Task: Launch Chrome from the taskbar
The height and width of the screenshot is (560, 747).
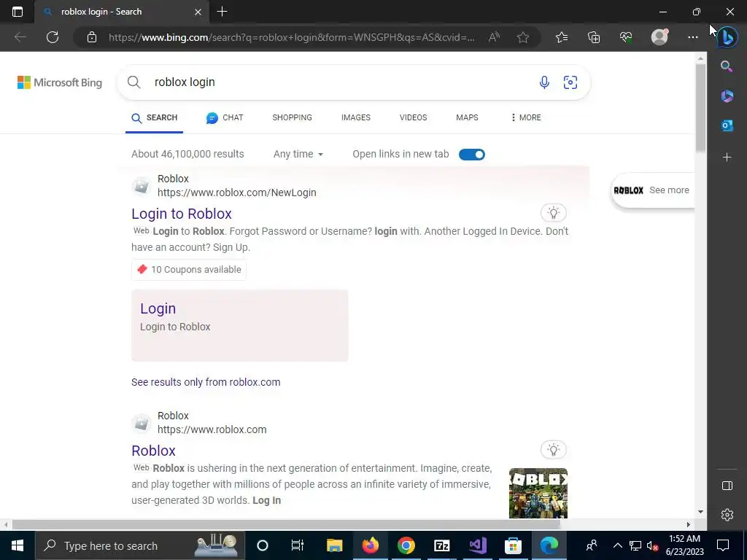Action: click(x=406, y=545)
